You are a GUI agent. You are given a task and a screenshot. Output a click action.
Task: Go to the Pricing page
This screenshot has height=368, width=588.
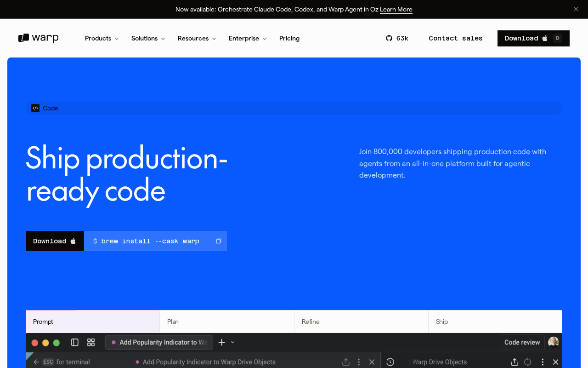tap(289, 38)
